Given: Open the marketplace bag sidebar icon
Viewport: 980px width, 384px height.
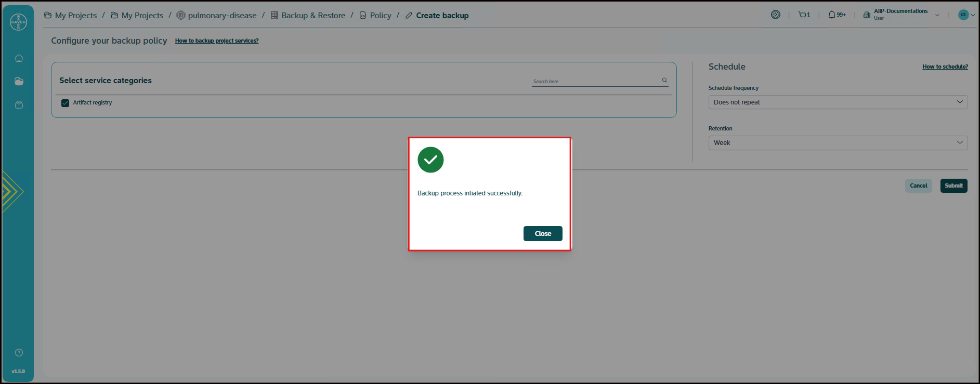Looking at the screenshot, I should pyautogui.click(x=19, y=105).
